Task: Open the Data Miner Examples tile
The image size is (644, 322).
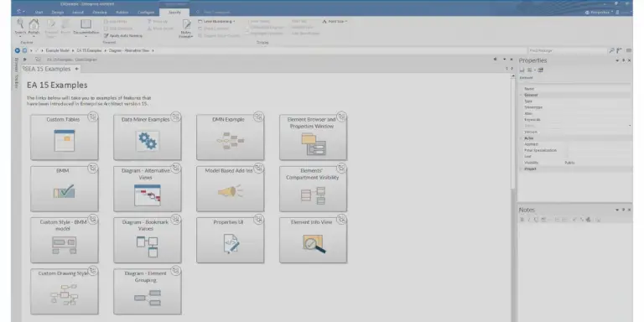Action: 147,138
